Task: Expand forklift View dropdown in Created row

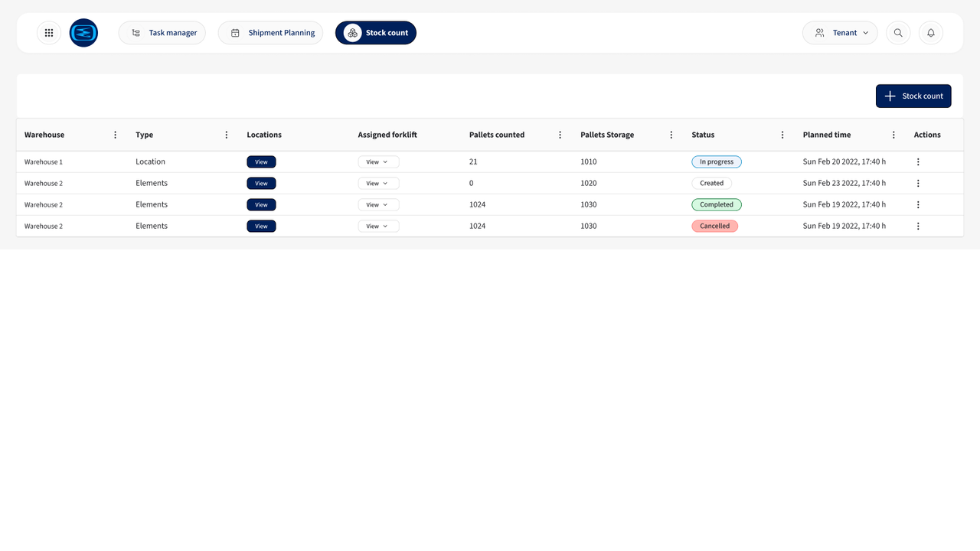Action: pos(378,183)
